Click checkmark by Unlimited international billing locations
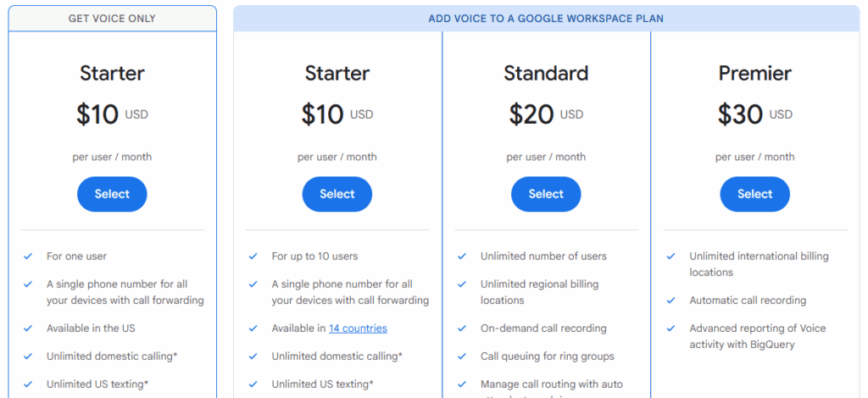The image size is (868, 398). coord(671,256)
